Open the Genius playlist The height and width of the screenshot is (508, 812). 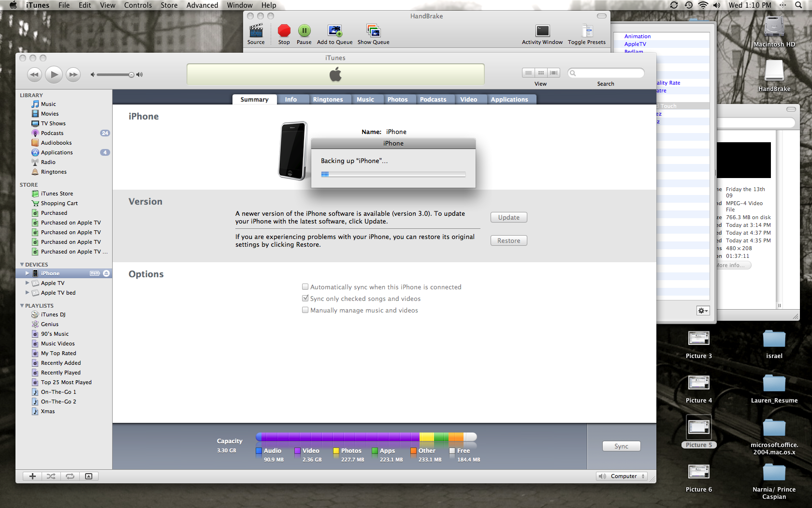tap(49, 324)
